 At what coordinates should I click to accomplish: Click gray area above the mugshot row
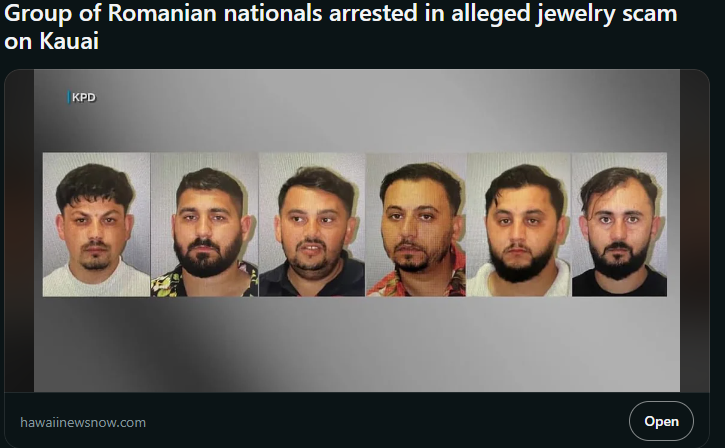(x=356, y=111)
